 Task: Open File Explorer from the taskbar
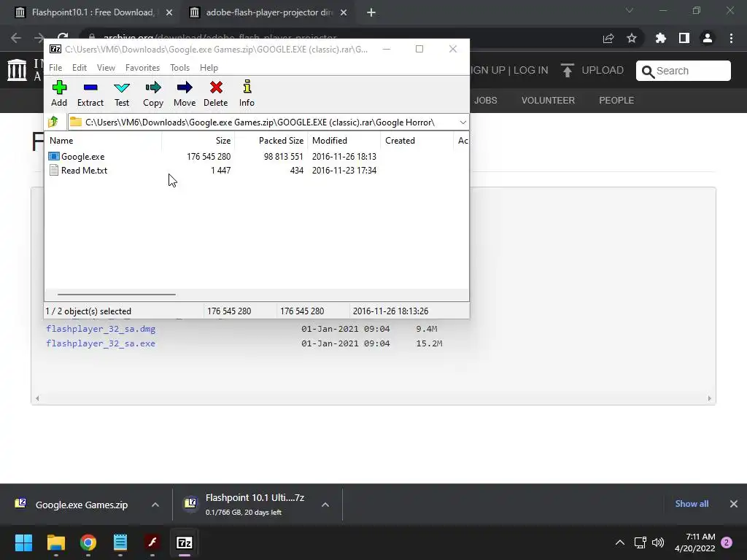[55, 542]
